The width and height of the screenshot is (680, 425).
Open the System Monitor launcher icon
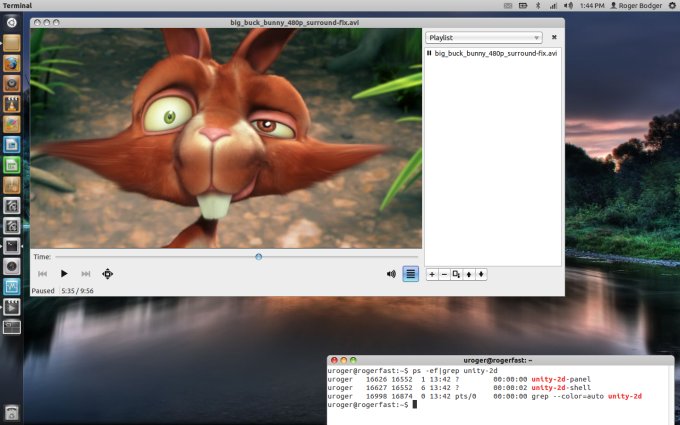pos(12,287)
